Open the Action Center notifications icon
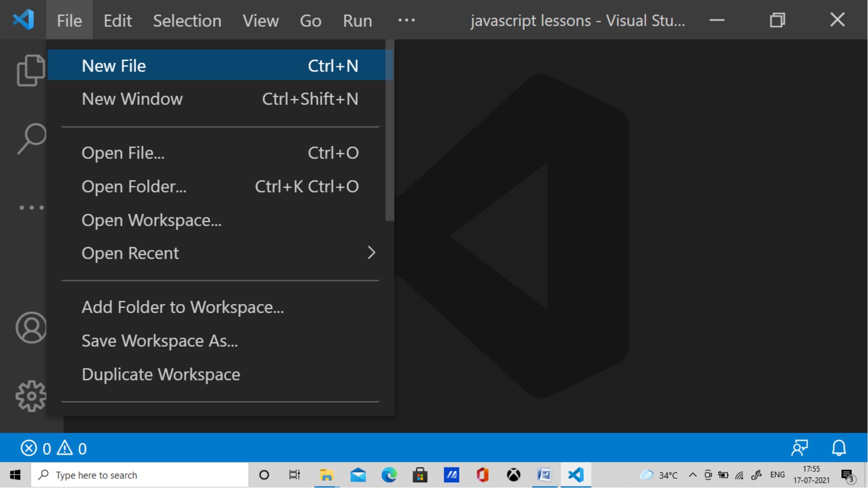 pos(848,475)
